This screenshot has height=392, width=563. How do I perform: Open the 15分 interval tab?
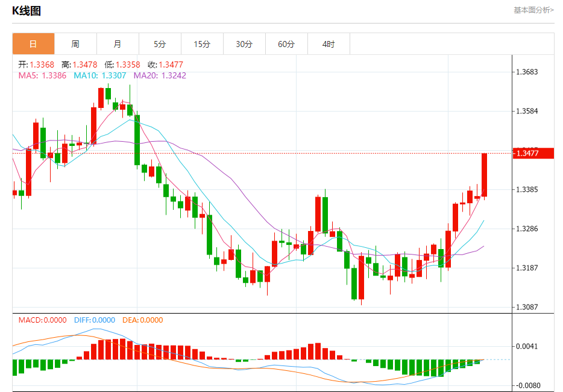pos(202,44)
